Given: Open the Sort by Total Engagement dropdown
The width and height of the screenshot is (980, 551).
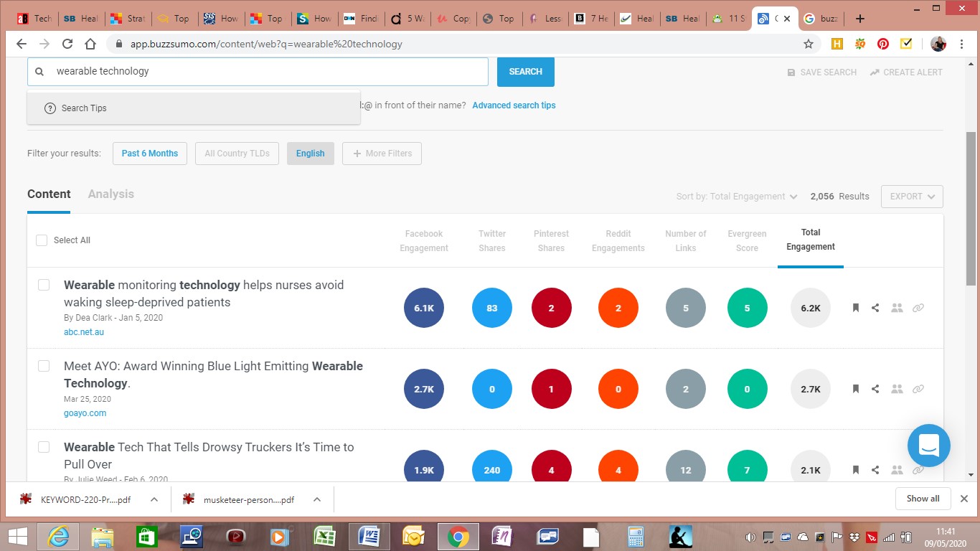Looking at the screenshot, I should click(737, 197).
